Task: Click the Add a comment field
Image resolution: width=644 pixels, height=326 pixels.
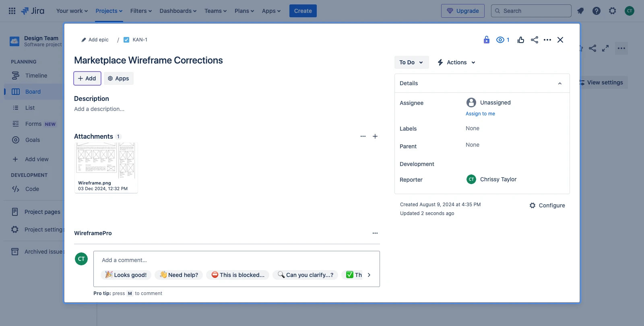Action: pyautogui.click(x=237, y=260)
